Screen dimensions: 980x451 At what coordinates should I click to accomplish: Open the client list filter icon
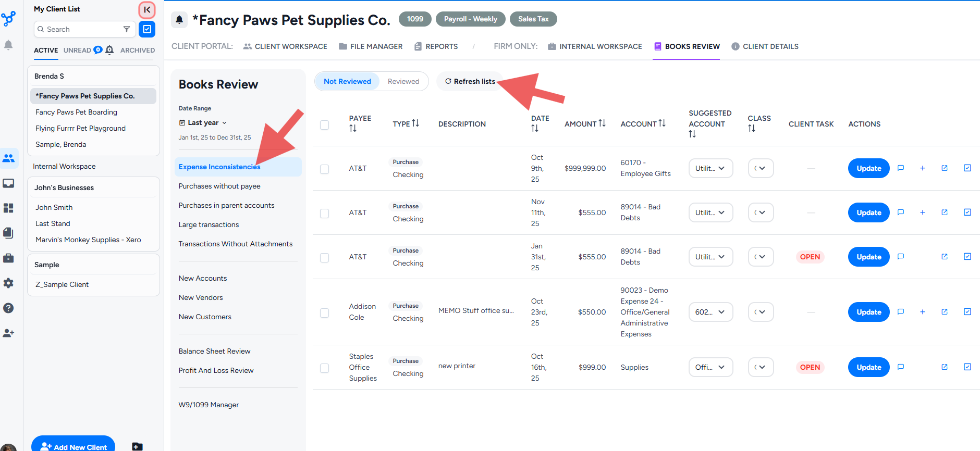(x=127, y=29)
